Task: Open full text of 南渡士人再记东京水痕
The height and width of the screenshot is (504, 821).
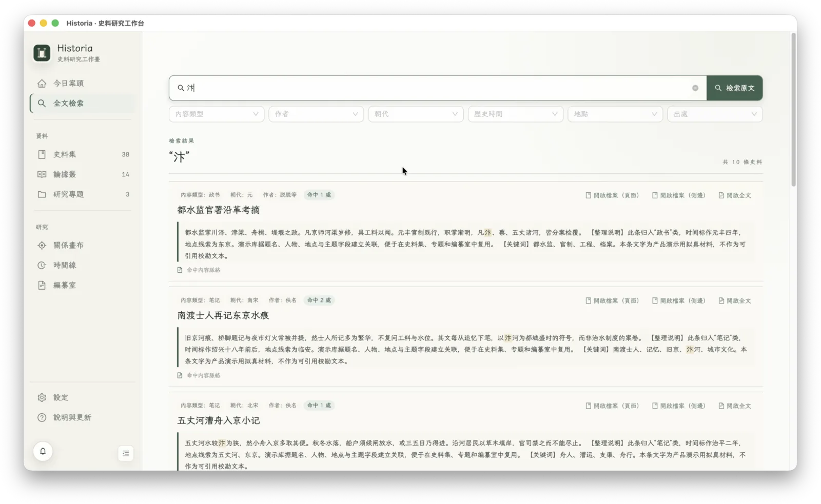Action: (x=735, y=301)
